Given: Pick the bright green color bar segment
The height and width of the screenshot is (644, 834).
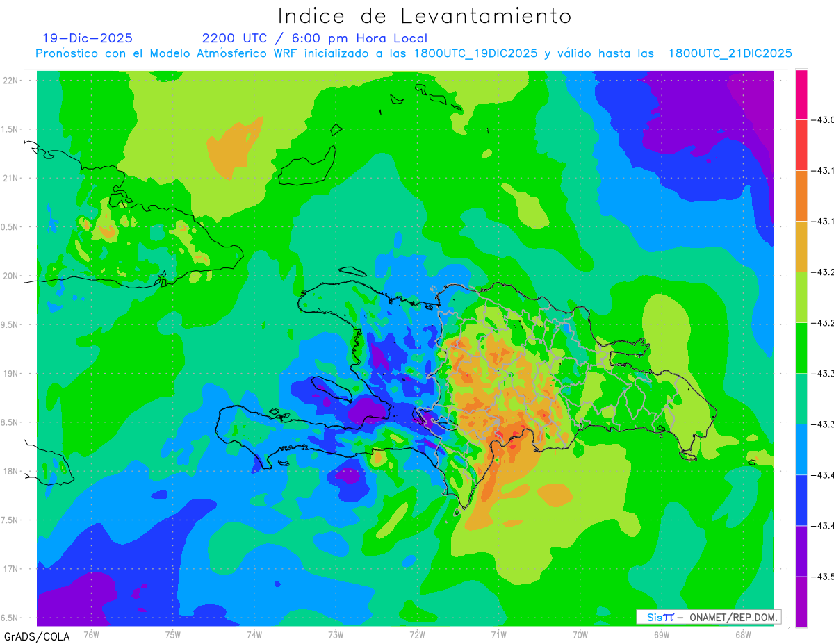Looking at the screenshot, I should click(801, 348).
